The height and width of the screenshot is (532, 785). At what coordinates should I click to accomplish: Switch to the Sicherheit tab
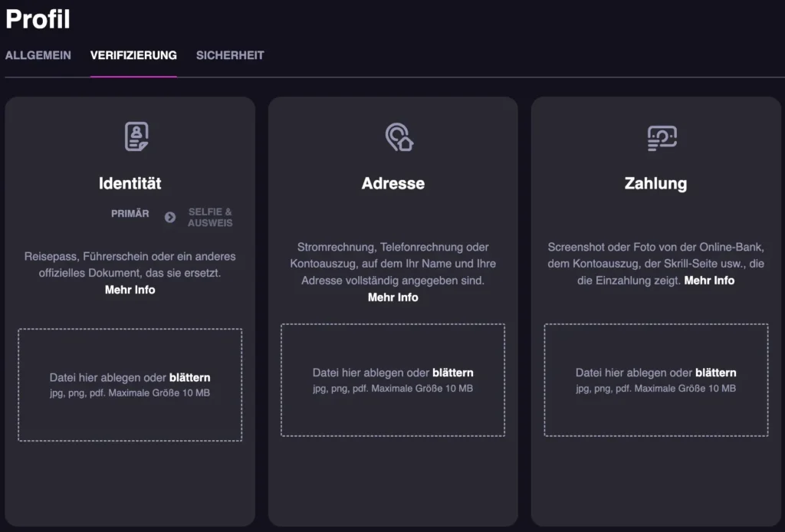[x=230, y=55]
